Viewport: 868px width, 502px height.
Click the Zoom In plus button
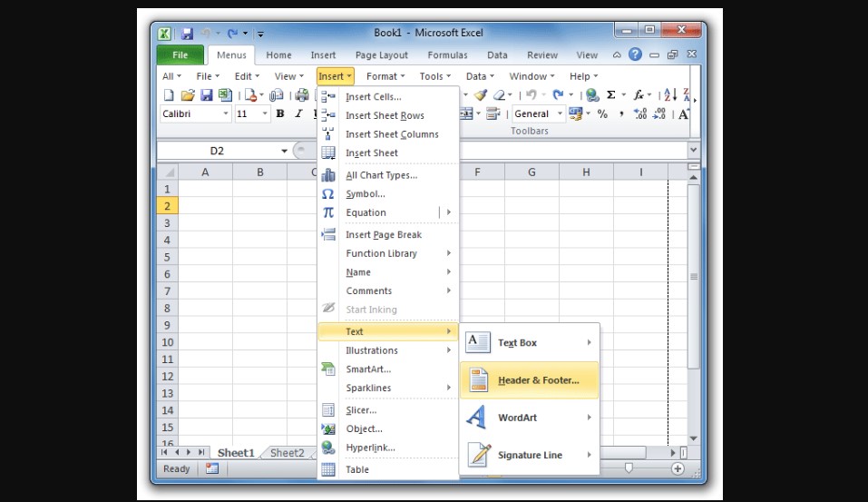point(678,468)
